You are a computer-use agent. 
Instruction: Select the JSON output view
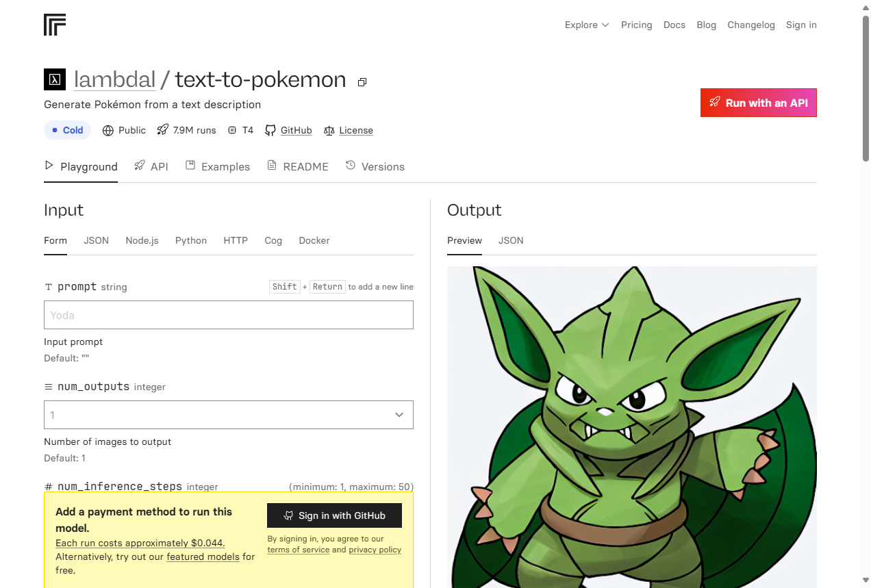(510, 240)
